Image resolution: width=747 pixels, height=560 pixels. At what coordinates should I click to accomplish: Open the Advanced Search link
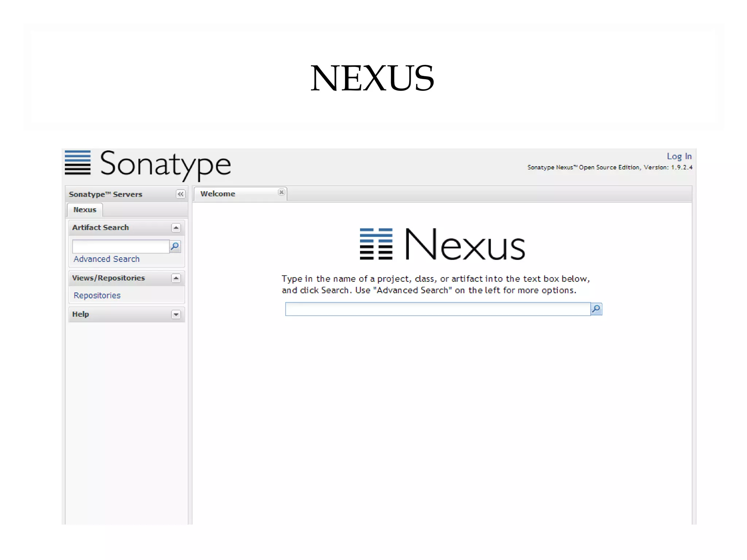pos(107,259)
